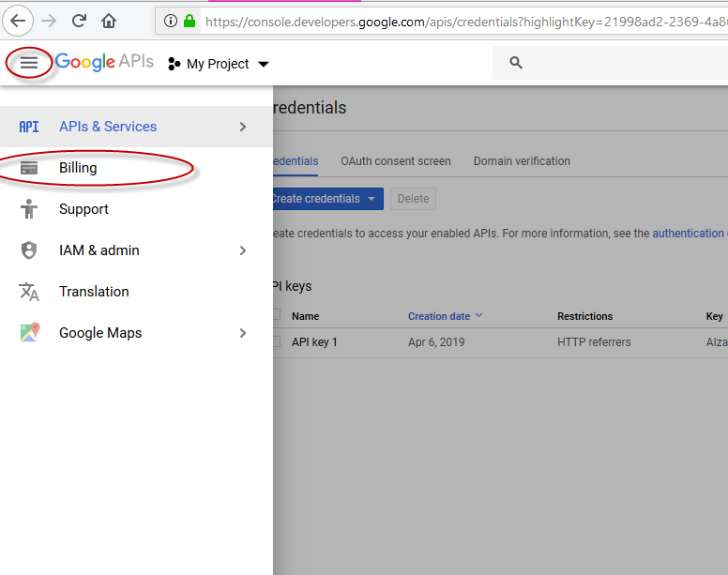Click the Name column header
Viewport: 728px width, 575px height.
click(x=306, y=316)
